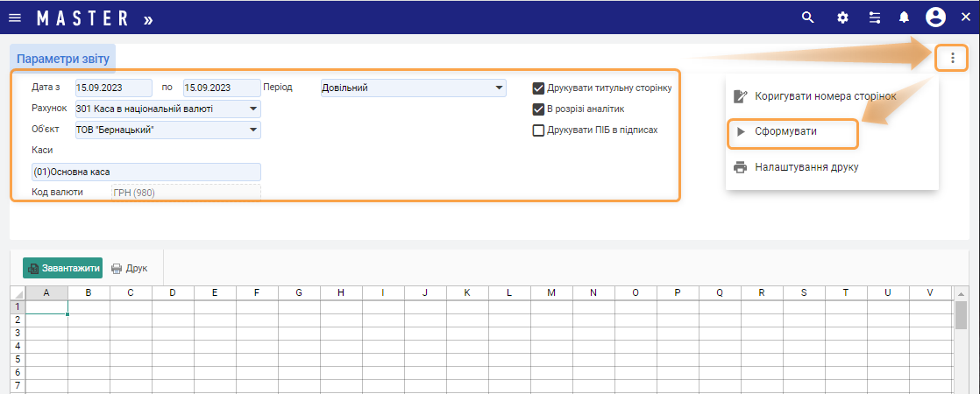Toggle the В розрізі аналітик checkbox

(539, 109)
